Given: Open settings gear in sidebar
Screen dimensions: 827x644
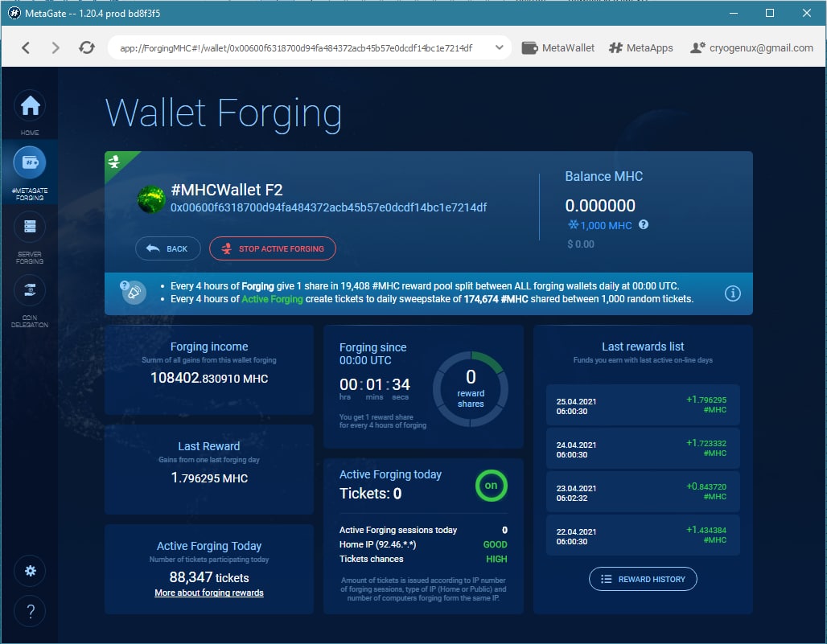Looking at the screenshot, I should coord(30,571).
